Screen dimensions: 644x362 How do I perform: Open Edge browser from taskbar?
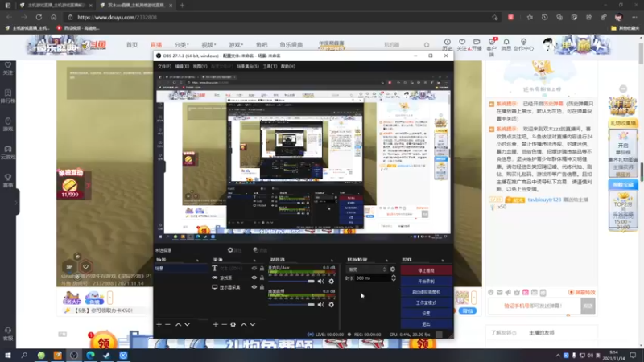90,356
